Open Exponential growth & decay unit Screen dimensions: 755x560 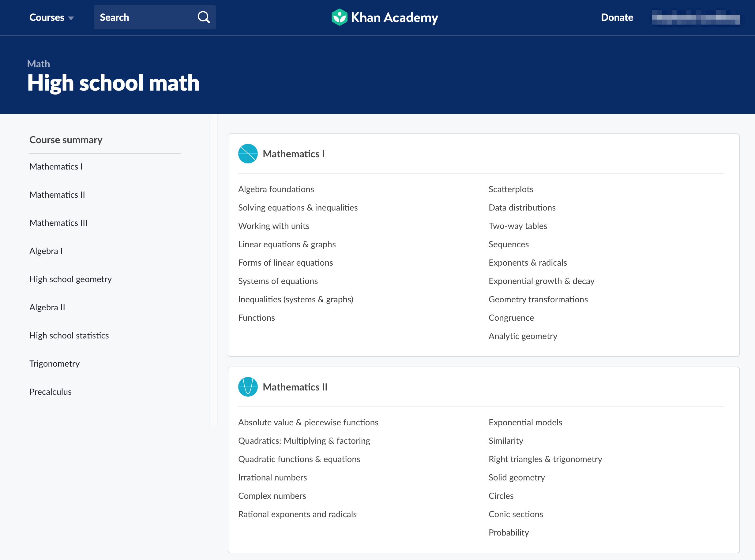[541, 281]
